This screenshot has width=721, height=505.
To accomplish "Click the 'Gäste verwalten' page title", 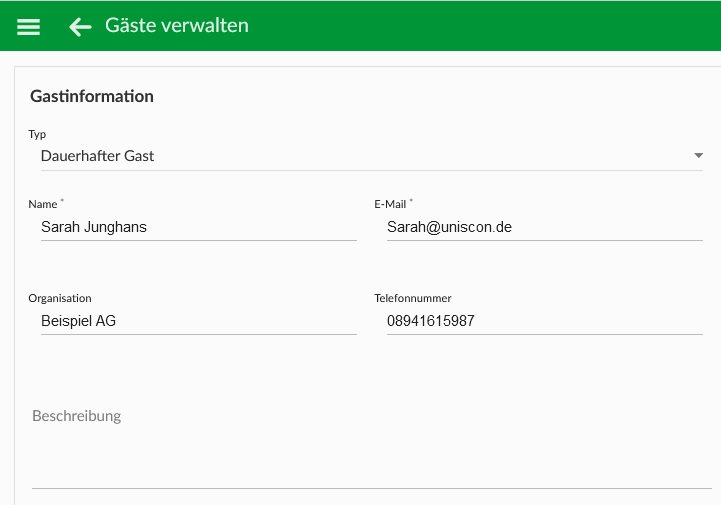I will [177, 25].
